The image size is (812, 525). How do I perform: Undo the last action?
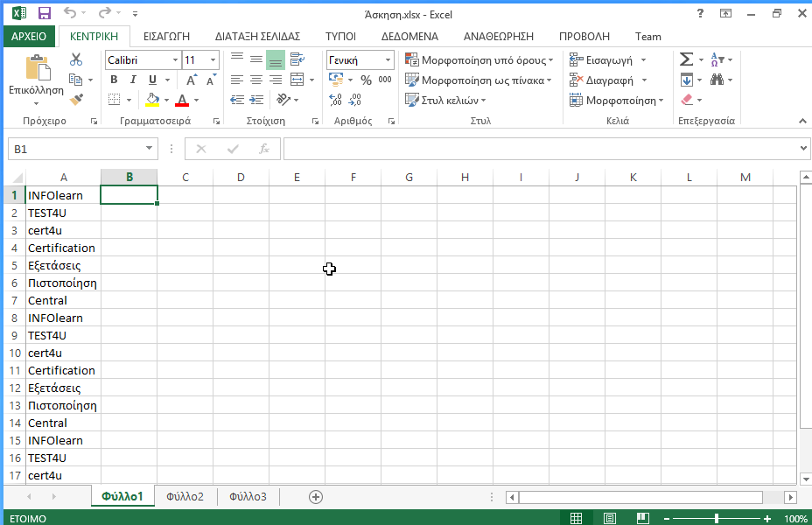point(70,13)
